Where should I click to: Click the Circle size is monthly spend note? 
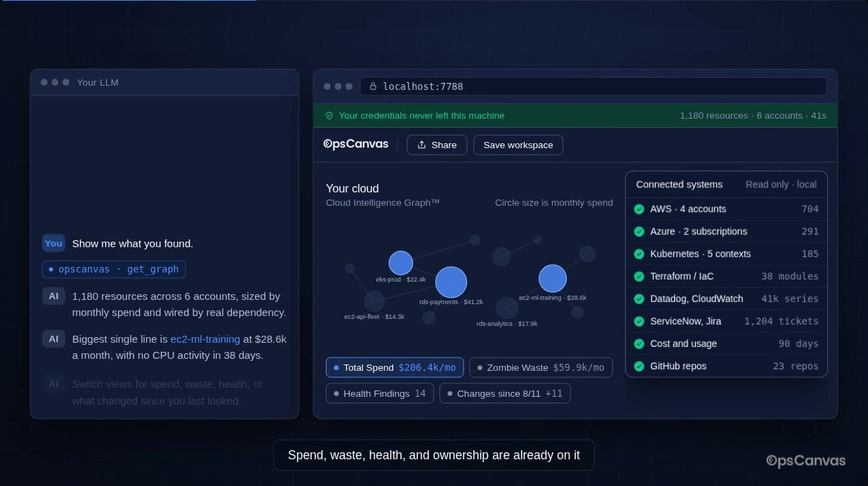click(x=554, y=202)
